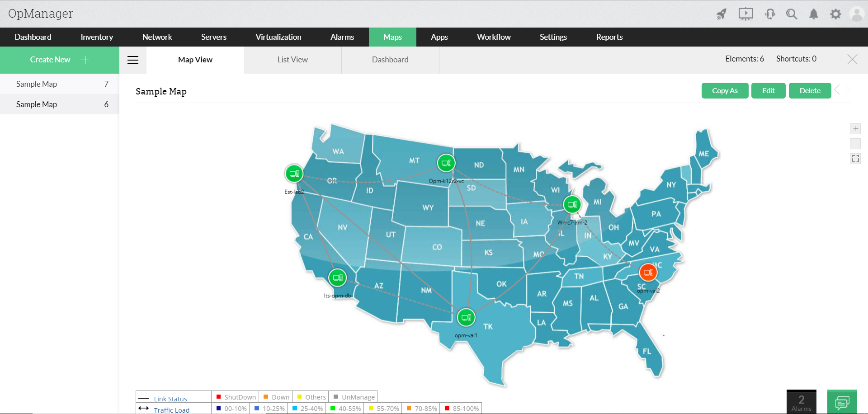Click the 85-100% traffic swatch

point(447,408)
